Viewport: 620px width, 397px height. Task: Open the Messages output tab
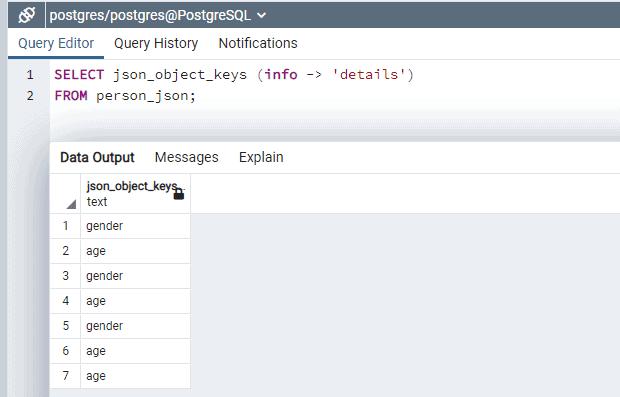[187, 157]
